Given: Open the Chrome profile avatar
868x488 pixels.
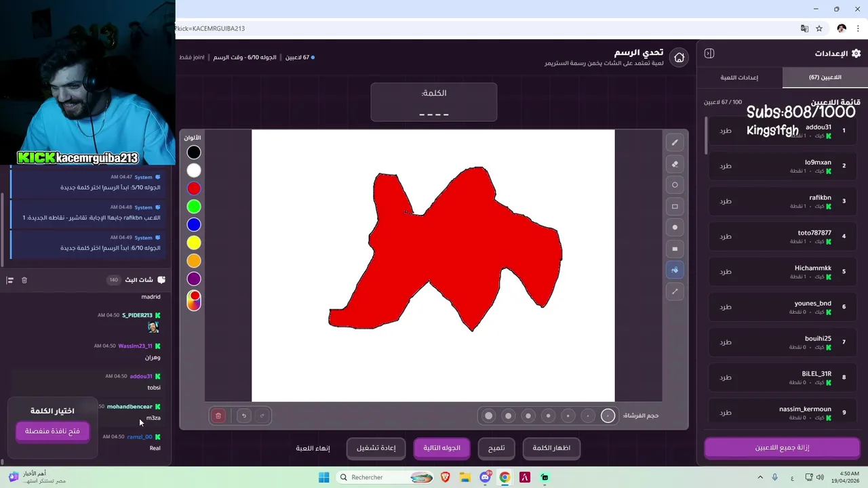Looking at the screenshot, I should click(842, 28).
